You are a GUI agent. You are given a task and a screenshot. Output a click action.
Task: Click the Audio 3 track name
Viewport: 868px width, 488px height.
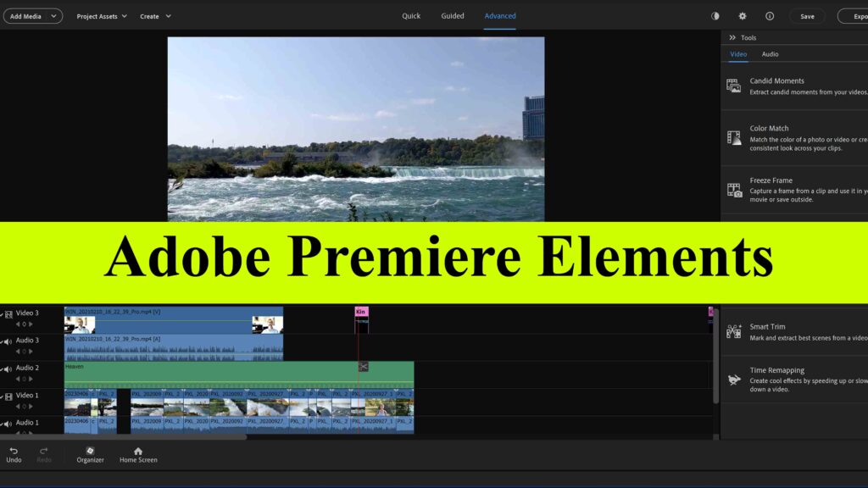pyautogui.click(x=27, y=341)
